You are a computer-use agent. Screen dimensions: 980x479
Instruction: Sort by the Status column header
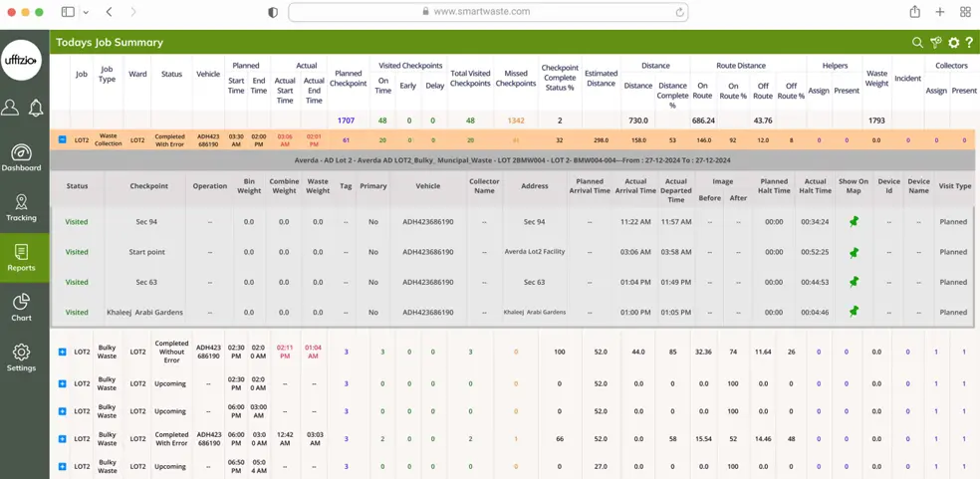click(x=171, y=74)
